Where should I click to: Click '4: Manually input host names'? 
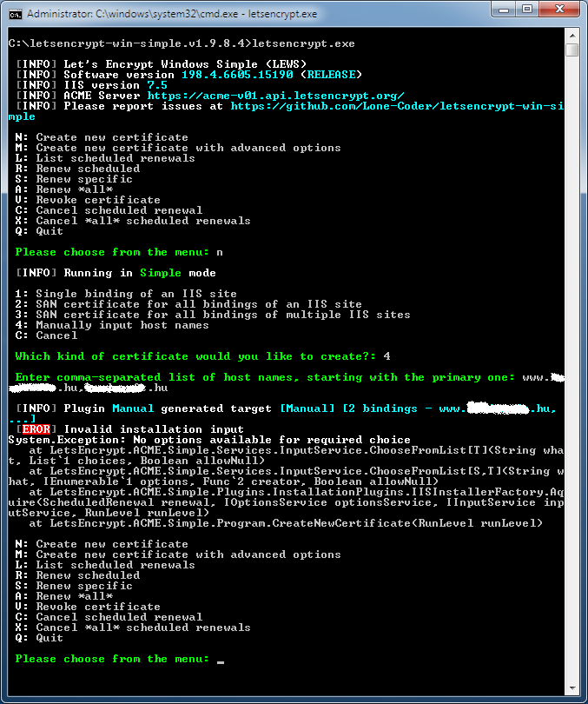(112, 325)
